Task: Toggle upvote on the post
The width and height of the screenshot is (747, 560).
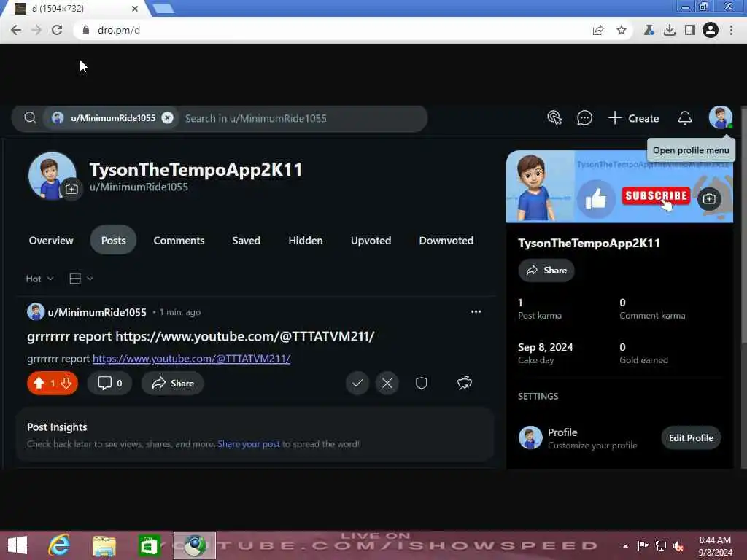Action: click(x=39, y=384)
